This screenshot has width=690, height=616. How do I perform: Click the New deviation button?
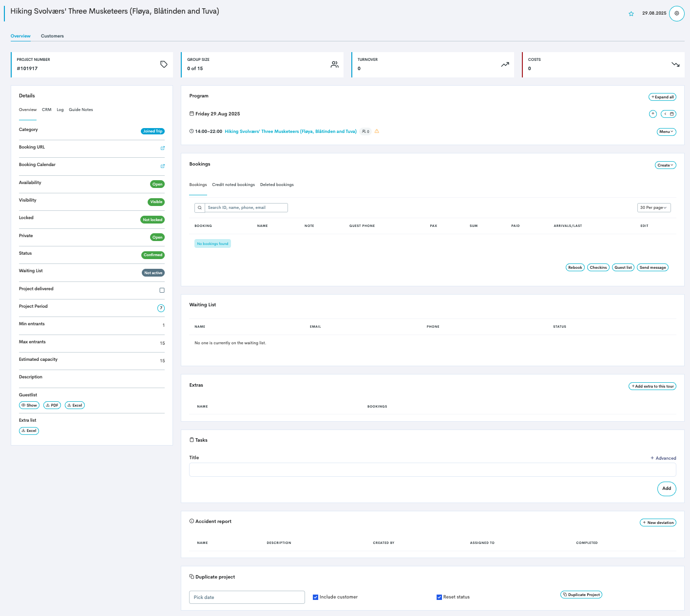click(658, 523)
